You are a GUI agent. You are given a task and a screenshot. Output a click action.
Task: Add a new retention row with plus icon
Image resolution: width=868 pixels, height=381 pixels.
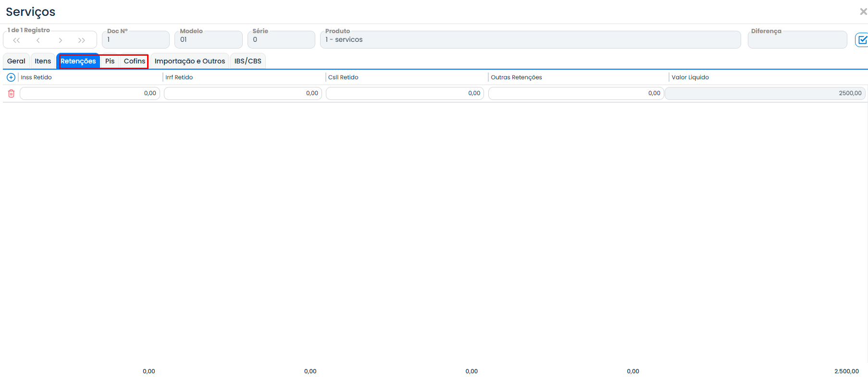click(11, 77)
